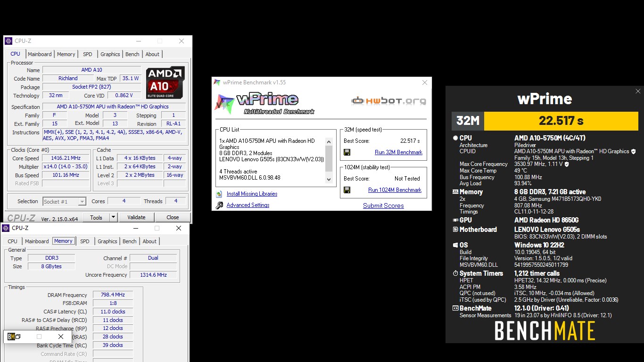Click the save icon under 1024M score
The image size is (644, 362).
(347, 190)
